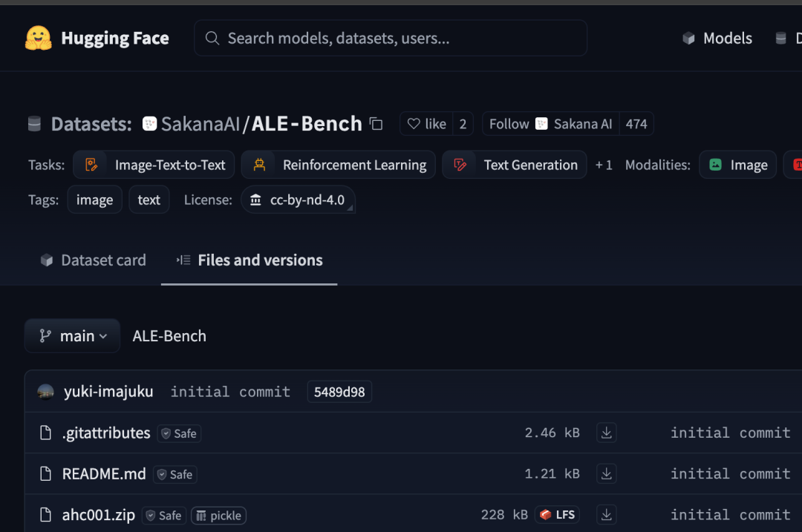The height and width of the screenshot is (532, 802).
Task: Open the main branch dropdown
Action: coord(73,336)
